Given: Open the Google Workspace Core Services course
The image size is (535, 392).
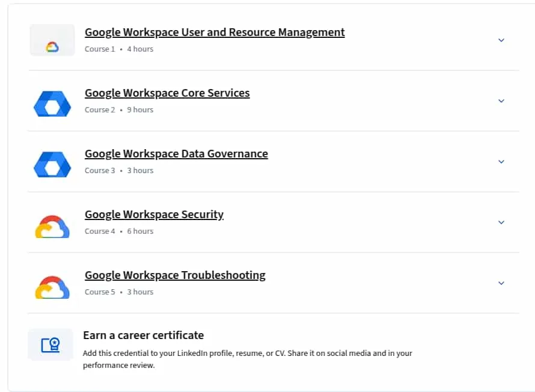Looking at the screenshot, I should tap(167, 93).
